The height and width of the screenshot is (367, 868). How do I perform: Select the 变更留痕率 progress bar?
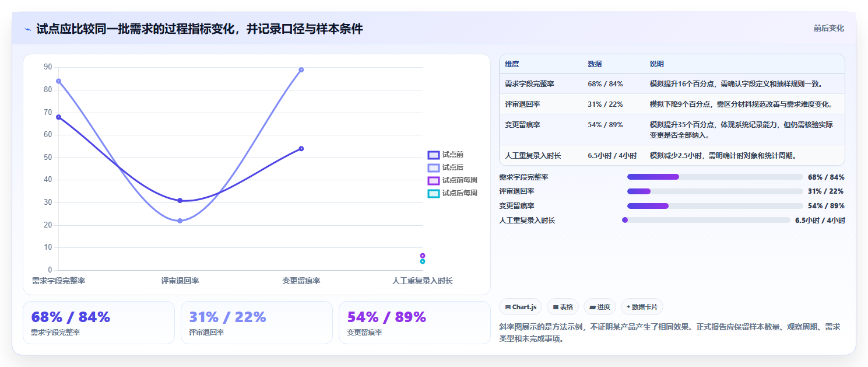coord(715,206)
